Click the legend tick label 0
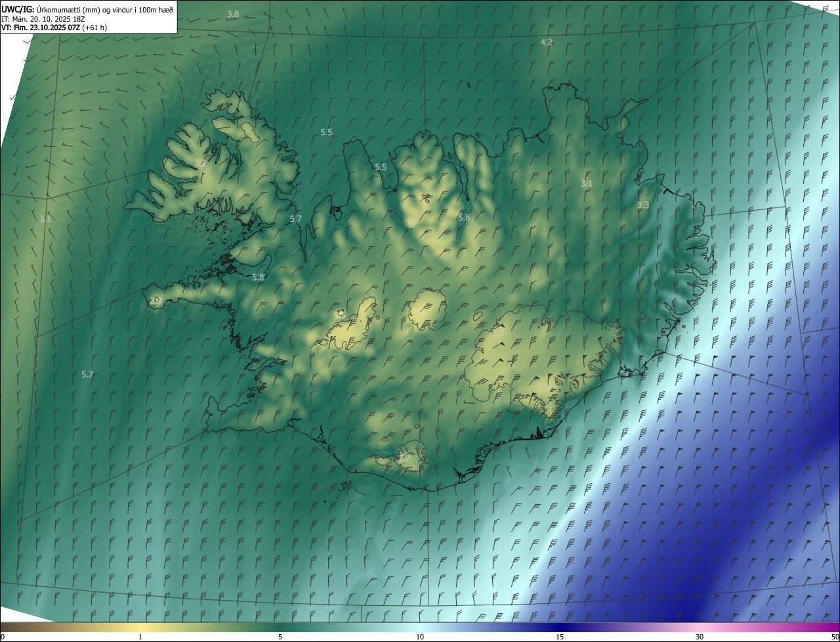Image resolution: width=840 pixels, height=642 pixels. pyautogui.click(x=3, y=637)
